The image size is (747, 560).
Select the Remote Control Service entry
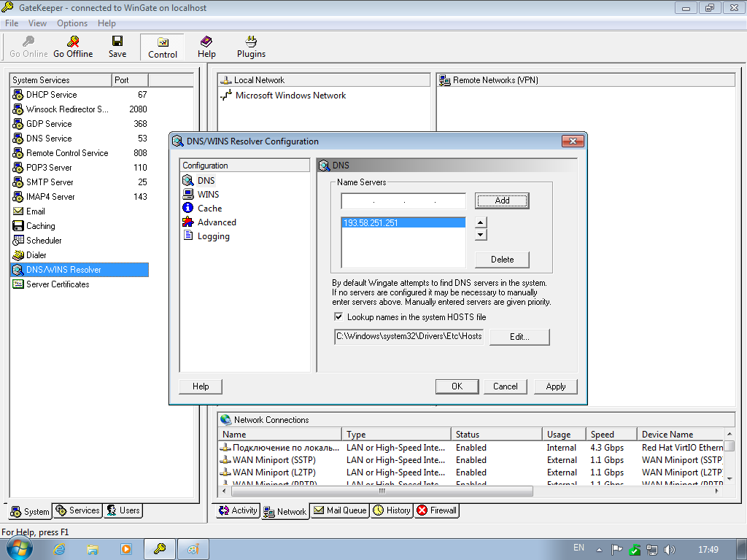[80, 153]
